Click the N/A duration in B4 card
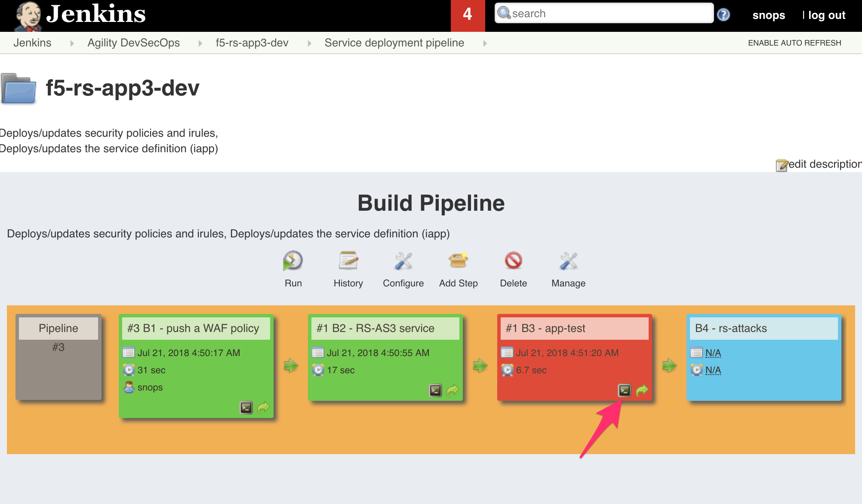The width and height of the screenshot is (862, 504). pyautogui.click(x=713, y=370)
